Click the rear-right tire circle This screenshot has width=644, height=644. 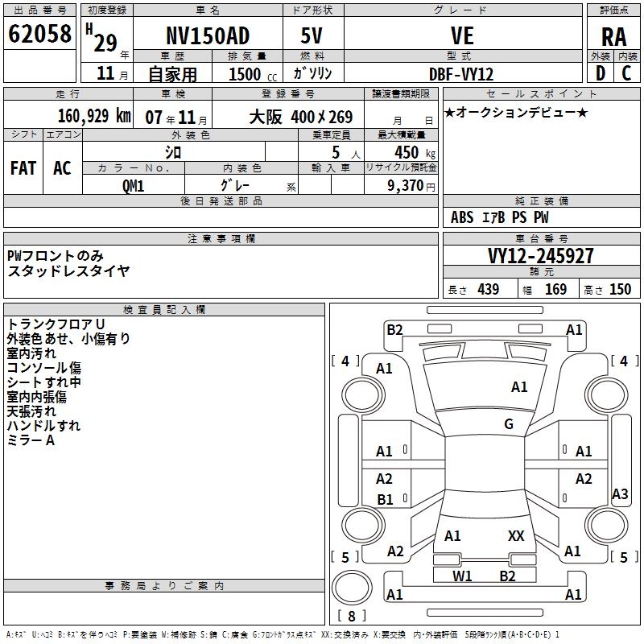point(607,526)
